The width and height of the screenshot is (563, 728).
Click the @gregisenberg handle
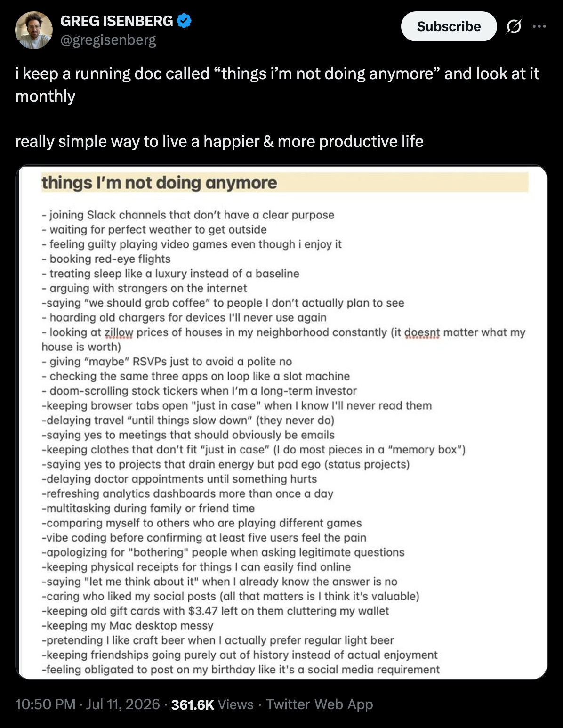tap(108, 40)
